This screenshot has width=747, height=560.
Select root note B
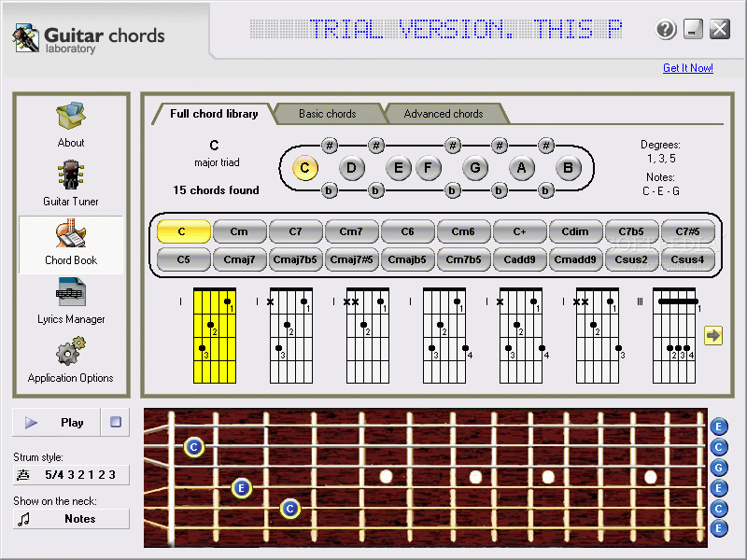(568, 168)
